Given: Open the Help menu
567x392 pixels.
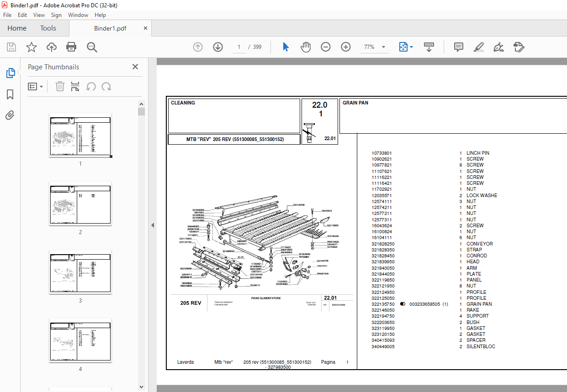Looking at the screenshot, I should click(x=100, y=15).
